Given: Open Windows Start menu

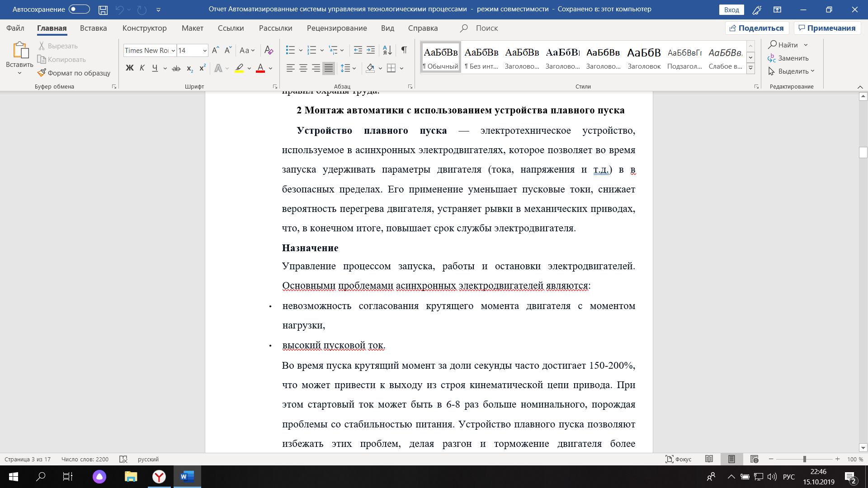Looking at the screenshot, I should pyautogui.click(x=14, y=477).
